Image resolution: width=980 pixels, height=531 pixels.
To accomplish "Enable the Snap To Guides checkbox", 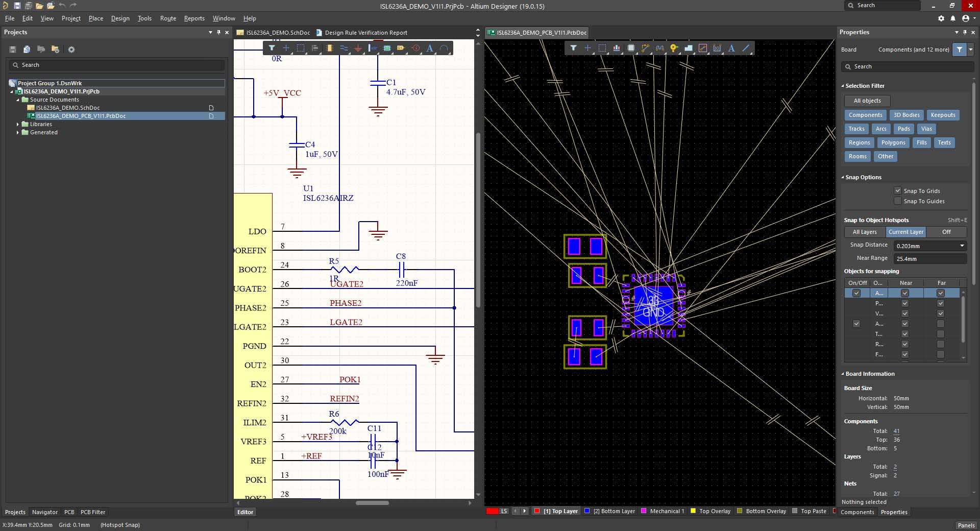I will [x=898, y=201].
